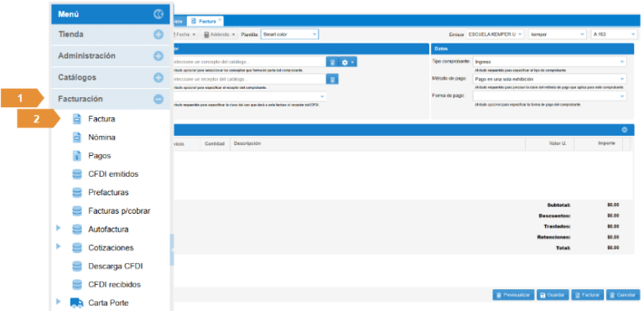Screen dimensions: 644x311
Task: Open Prefacturas in the sidebar
Action: pos(108,192)
